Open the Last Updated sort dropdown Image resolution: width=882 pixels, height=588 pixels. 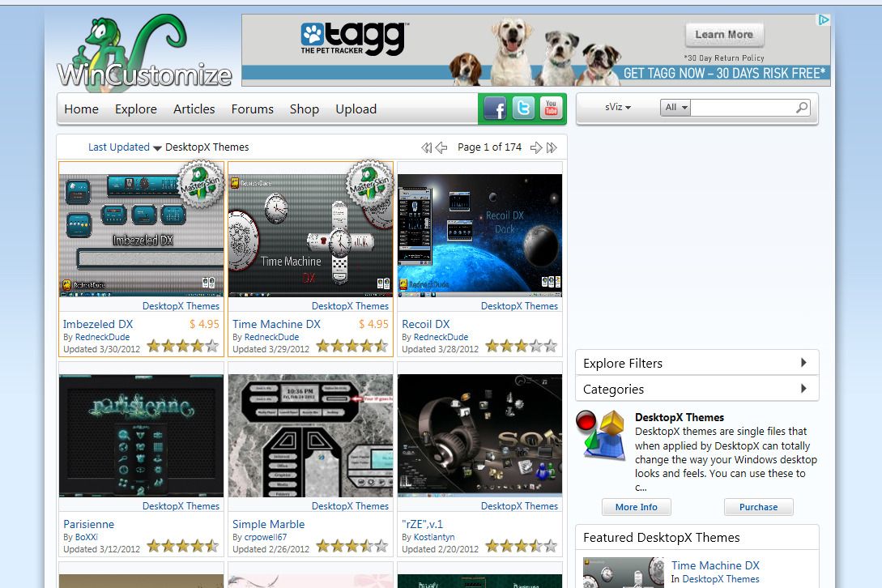pos(124,147)
